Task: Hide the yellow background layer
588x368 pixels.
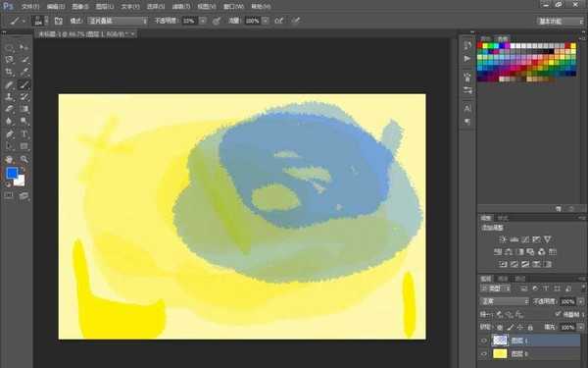Action: [484, 353]
